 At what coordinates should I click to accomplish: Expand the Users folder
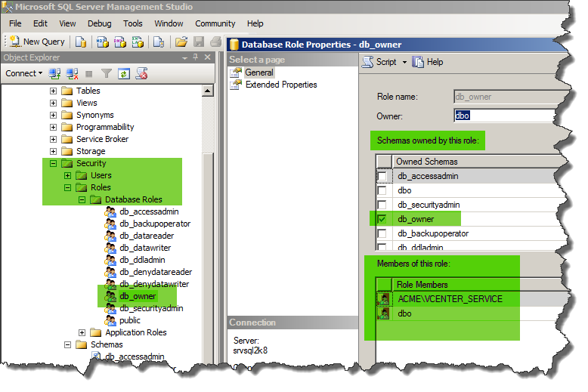[x=67, y=175]
